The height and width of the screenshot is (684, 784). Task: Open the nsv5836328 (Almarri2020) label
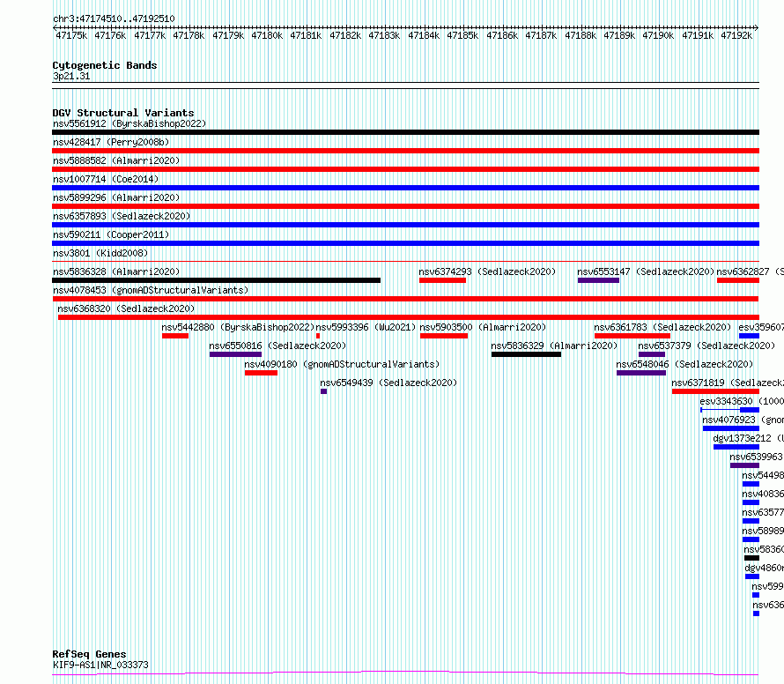(x=116, y=271)
